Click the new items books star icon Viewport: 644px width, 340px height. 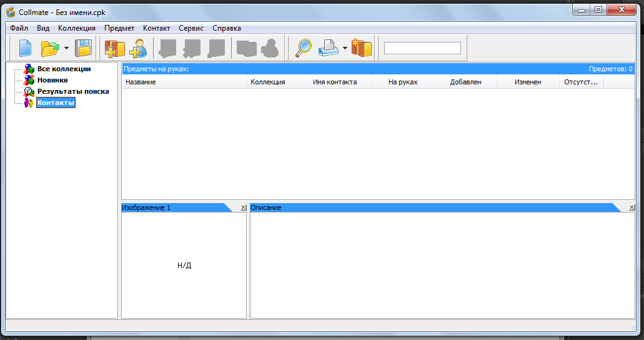pos(362,48)
